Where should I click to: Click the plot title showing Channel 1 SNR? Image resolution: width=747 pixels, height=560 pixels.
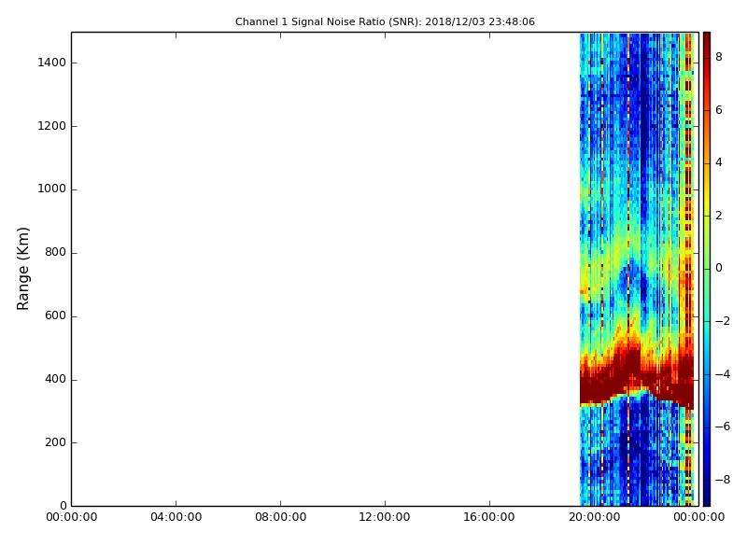point(385,21)
